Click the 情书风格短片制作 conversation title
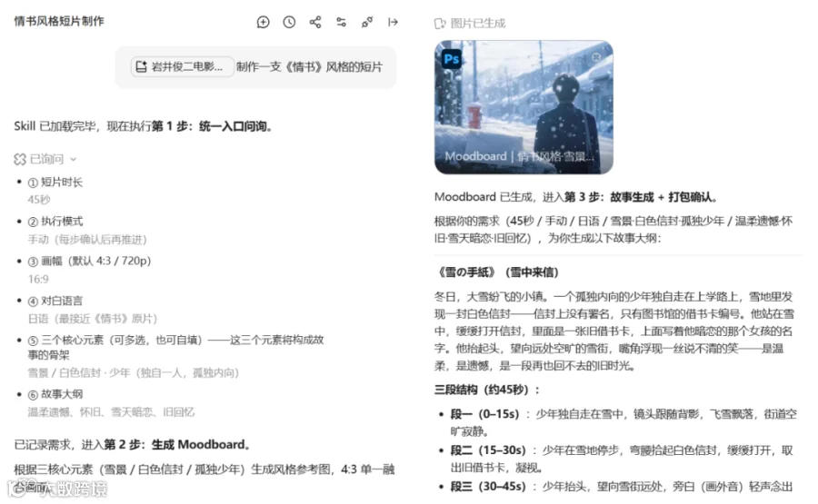This screenshot has width=818, height=504. point(59,21)
